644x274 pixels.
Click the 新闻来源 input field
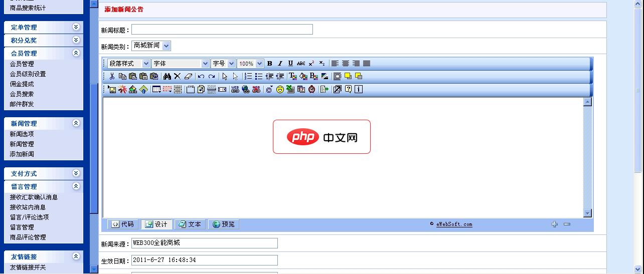point(205,243)
